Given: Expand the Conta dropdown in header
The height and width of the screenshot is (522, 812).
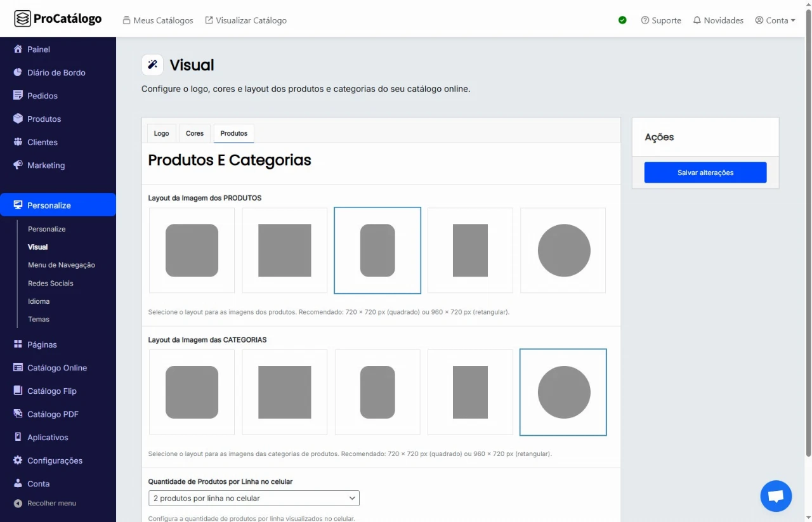Looking at the screenshot, I should coord(775,20).
